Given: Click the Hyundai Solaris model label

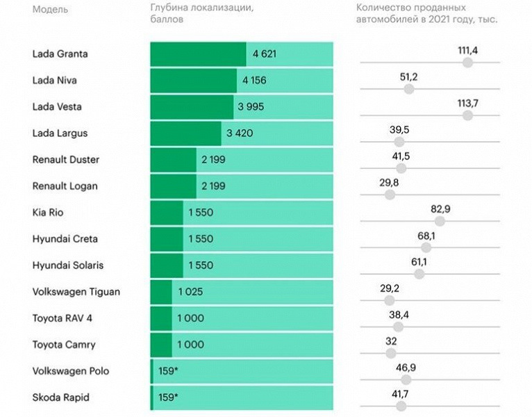Looking at the screenshot, I should (68, 265).
